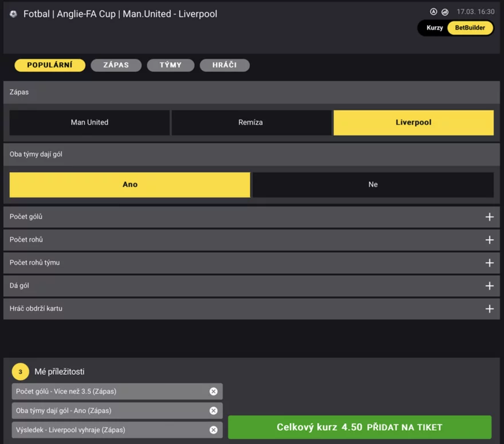Open the statistics chart icon near the date
The image size is (504, 444).
(445, 12)
